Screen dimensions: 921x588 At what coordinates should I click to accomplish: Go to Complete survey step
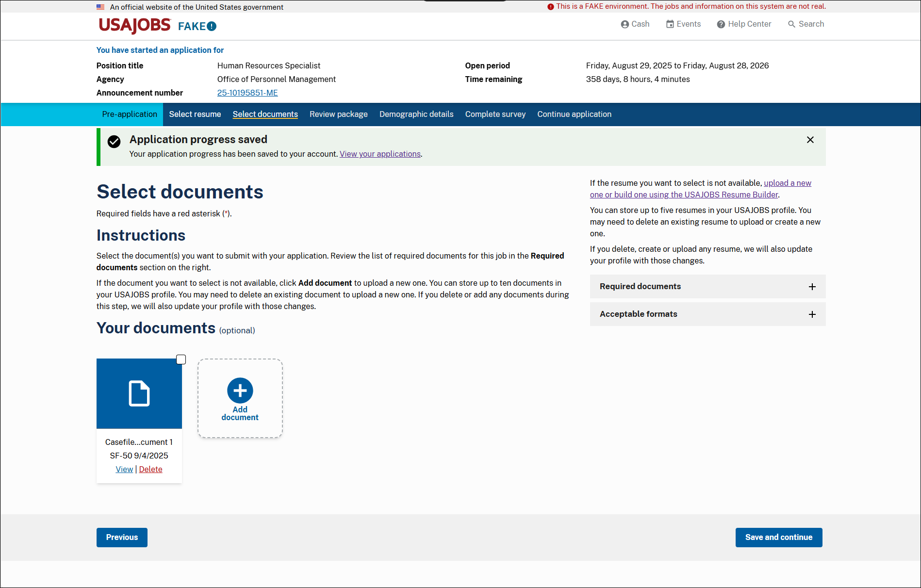(495, 114)
